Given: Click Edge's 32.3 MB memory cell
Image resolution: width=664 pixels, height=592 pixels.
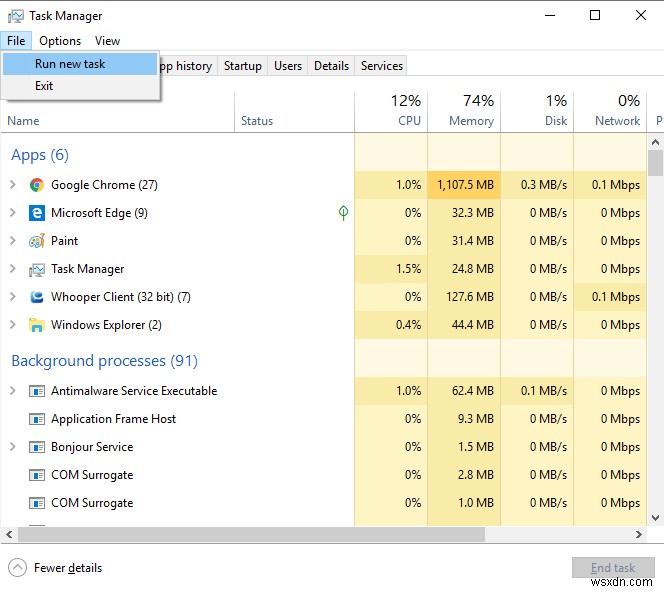Looking at the screenshot, I should (464, 213).
